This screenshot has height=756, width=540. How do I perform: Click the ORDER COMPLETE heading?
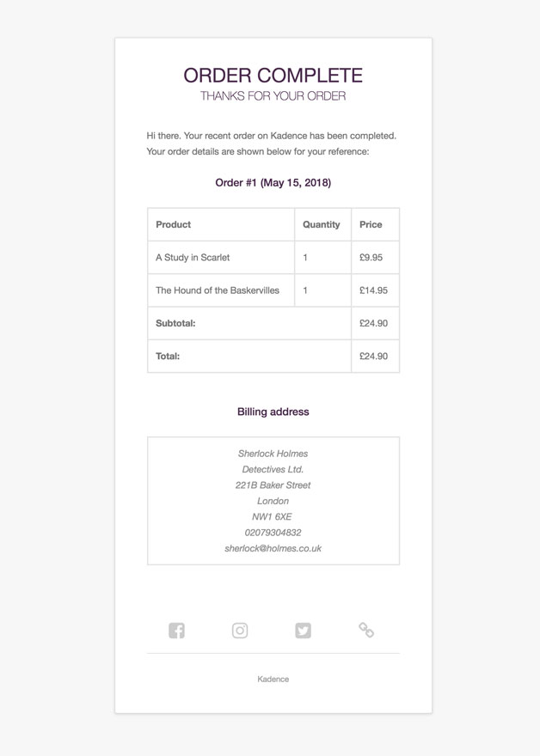click(x=273, y=76)
